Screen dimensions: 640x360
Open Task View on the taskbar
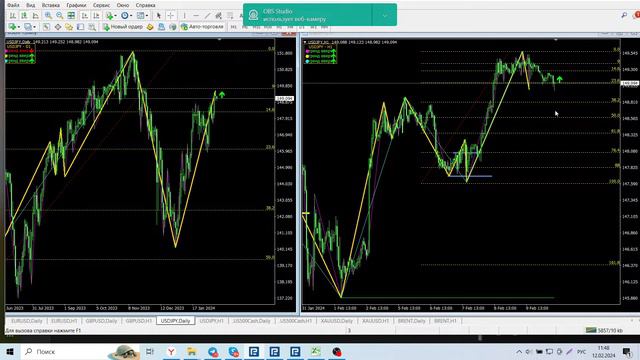point(150,351)
